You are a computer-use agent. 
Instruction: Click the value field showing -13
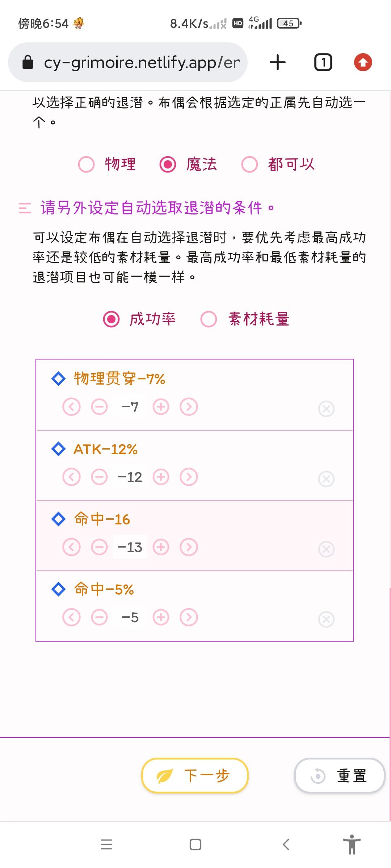[x=130, y=547]
